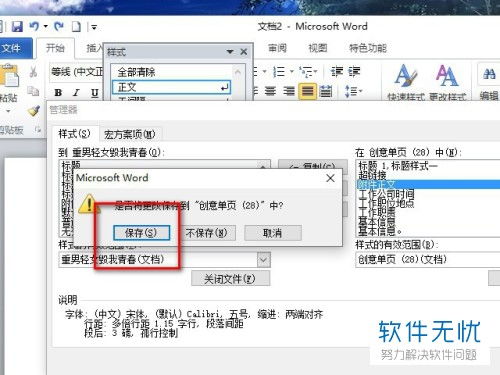This screenshot has width=500, height=375.
Task: Select 工作职位地点 in right style list
Action: point(386,203)
